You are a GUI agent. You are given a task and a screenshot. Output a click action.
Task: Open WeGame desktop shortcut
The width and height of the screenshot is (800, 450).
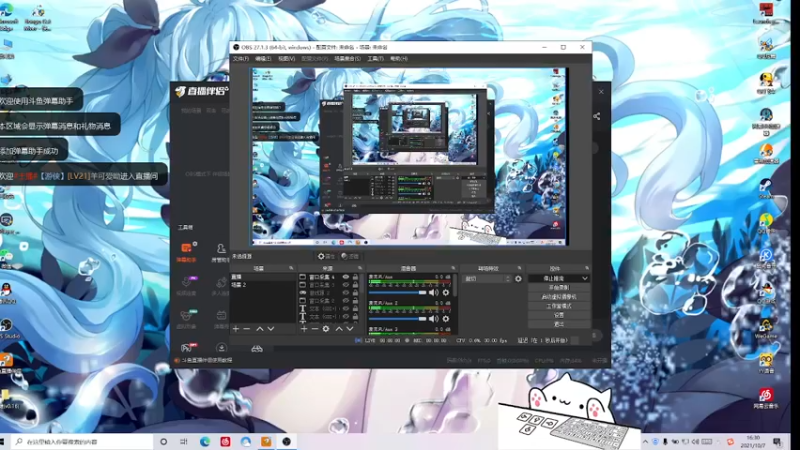766,328
